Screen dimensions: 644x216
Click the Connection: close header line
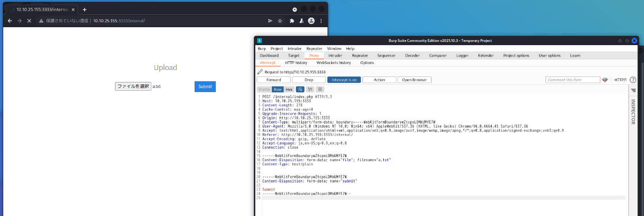[281, 147]
